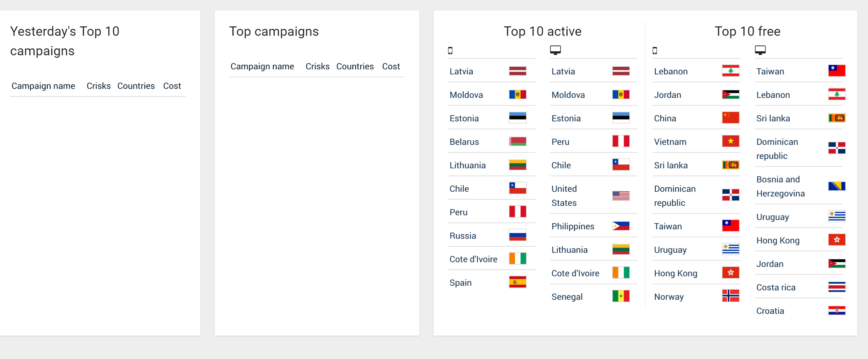Screen dimensions: 868x359
Task: Sort Top campaigns by Cost column
Action: coord(391,66)
